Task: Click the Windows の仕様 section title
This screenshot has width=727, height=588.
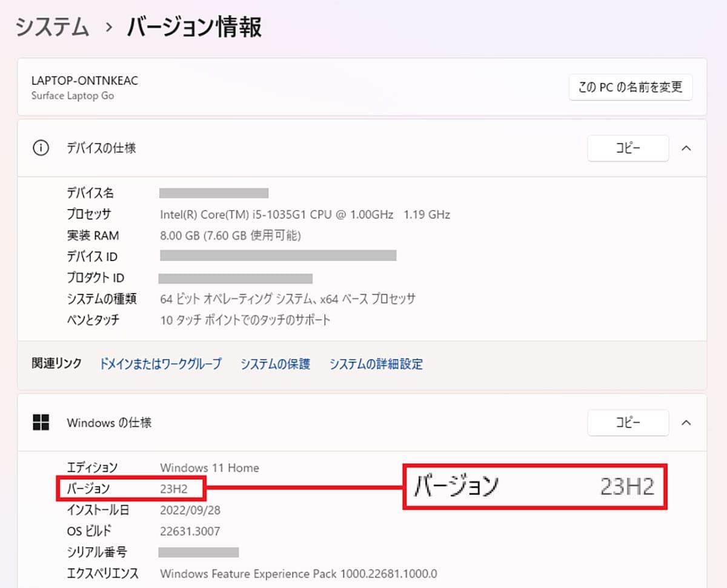Action: pos(109,423)
